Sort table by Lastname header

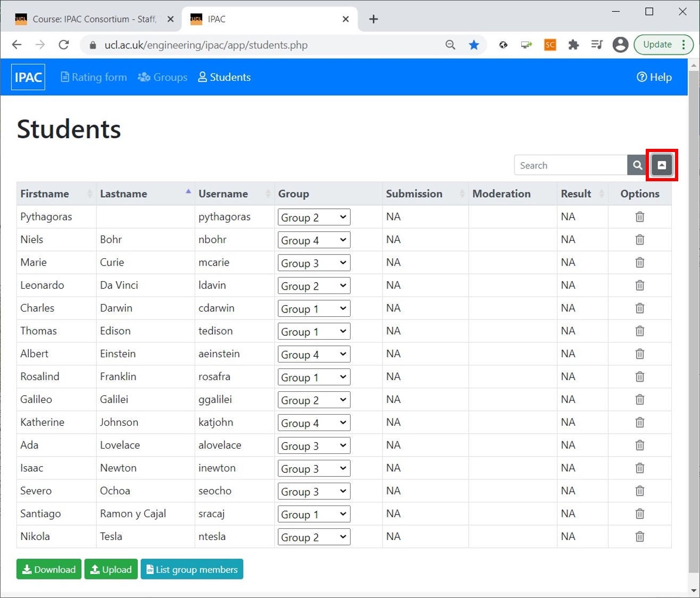coord(145,194)
